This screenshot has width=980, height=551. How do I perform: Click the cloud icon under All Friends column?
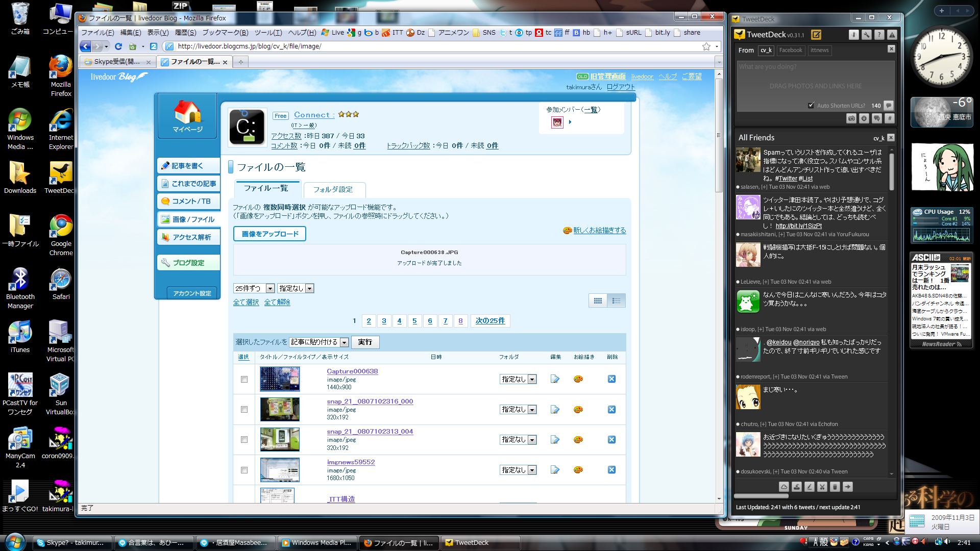[784, 487]
